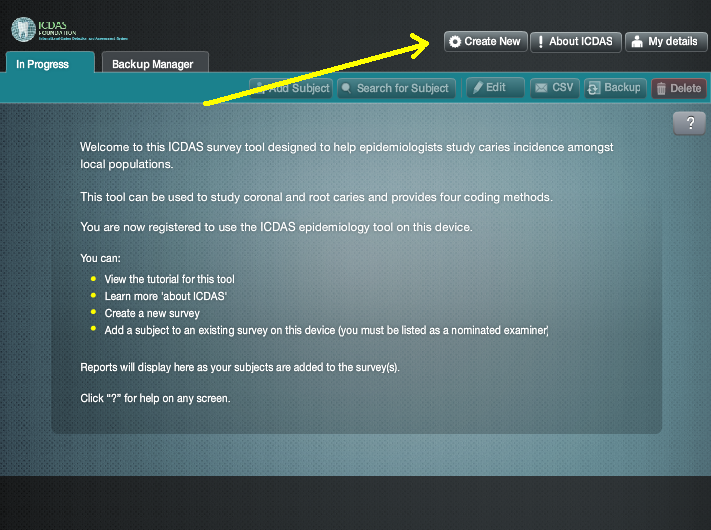Open the About ICDAS button
Viewport: 711px width, 530px height.
[x=575, y=42]
